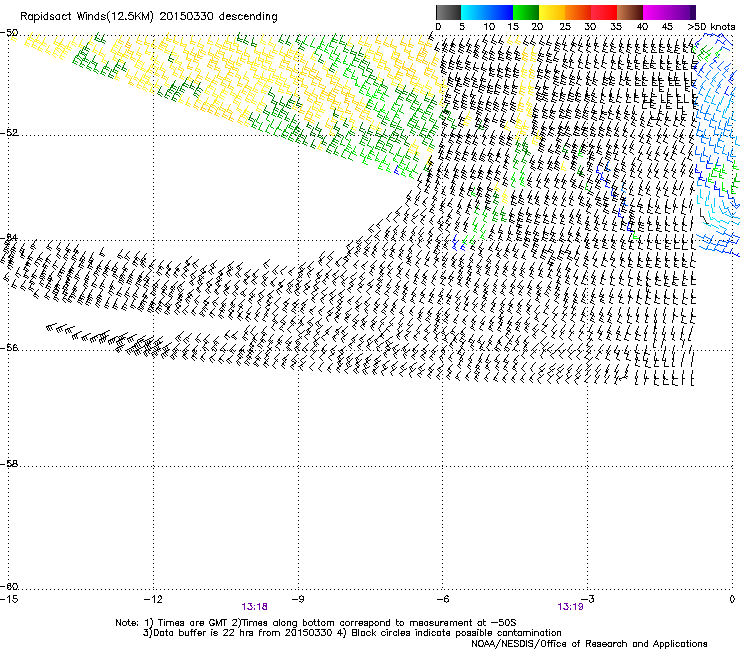Click the '>50 knots' legend label
740x650 pixels.
711,27
